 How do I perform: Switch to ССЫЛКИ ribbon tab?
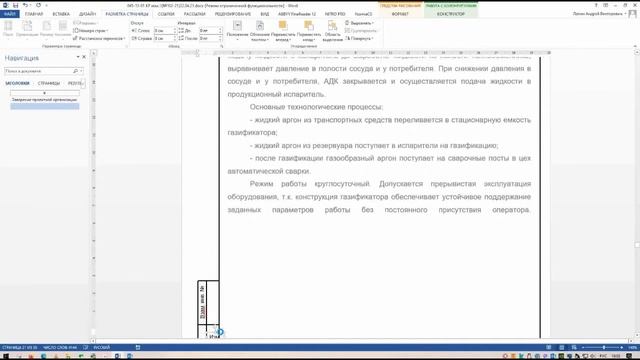point(166,14)
